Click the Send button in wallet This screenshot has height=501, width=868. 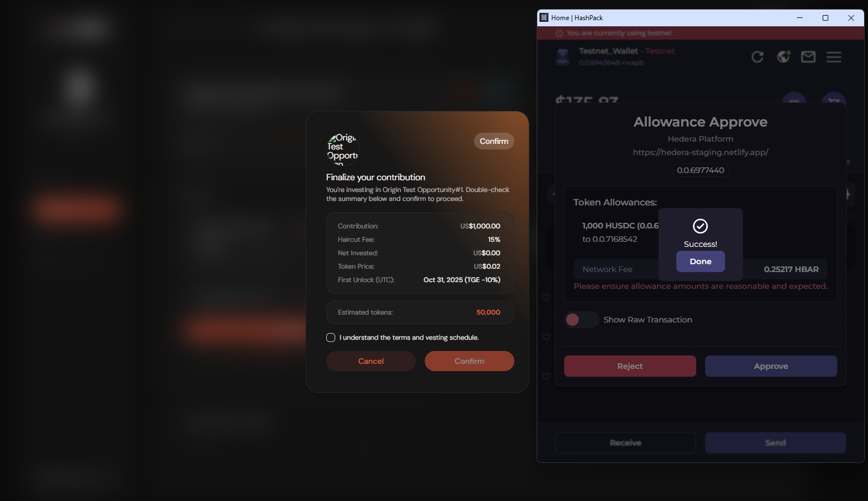(775, 443)
